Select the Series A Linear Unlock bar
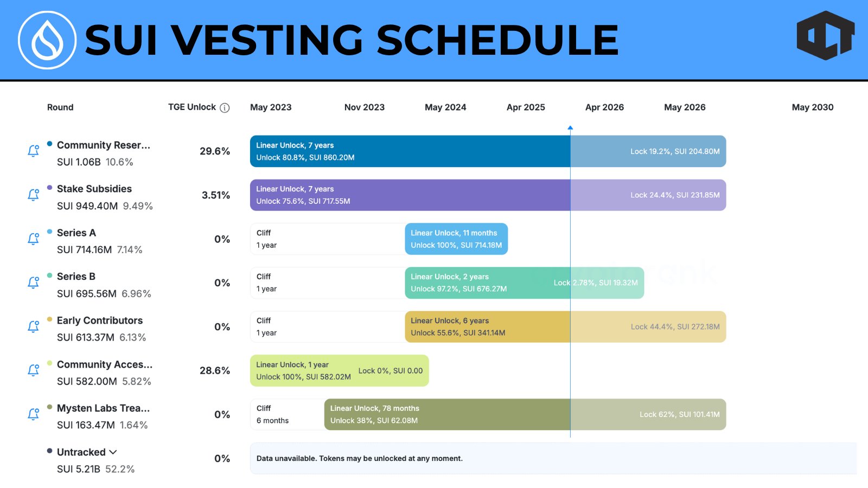The height and width of the screenshot is (488, 868). click(456, 239)
